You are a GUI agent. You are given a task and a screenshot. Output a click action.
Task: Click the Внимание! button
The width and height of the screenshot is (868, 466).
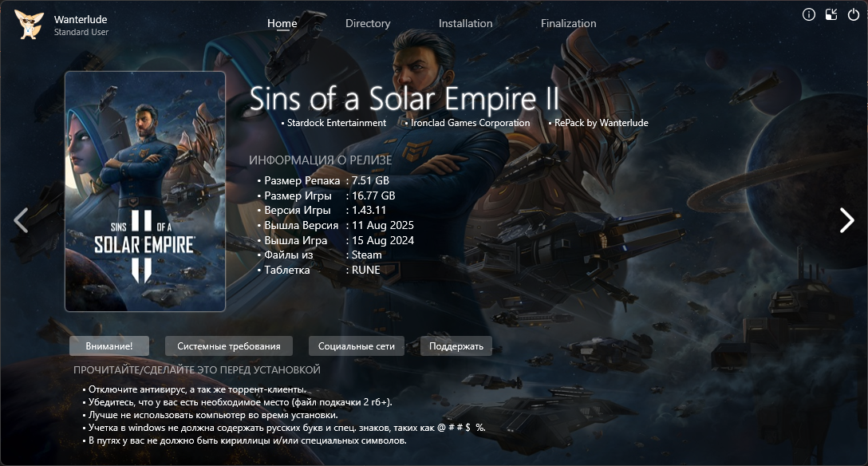[109, 346]
